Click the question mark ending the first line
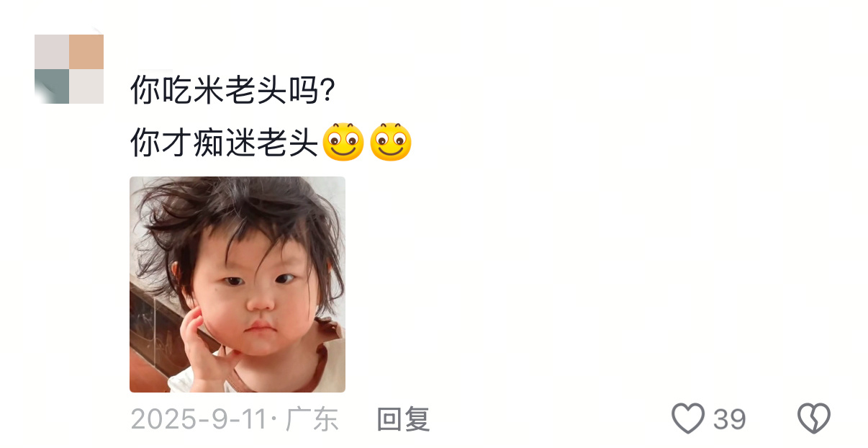This screenshot has width=868, height=448. coord(328,91)
